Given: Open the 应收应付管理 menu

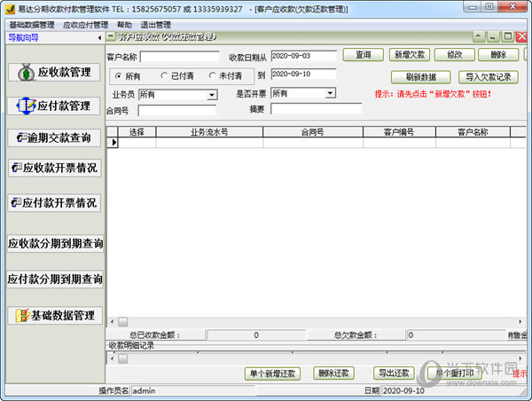Looking at the screenshot, I should coord(87,25).
